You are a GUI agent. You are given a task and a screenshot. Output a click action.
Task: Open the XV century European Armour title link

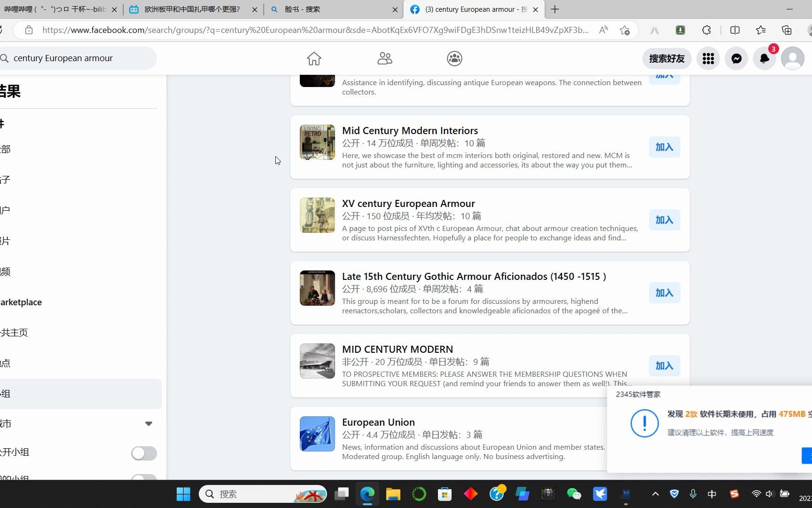click(x=408, y=203)
